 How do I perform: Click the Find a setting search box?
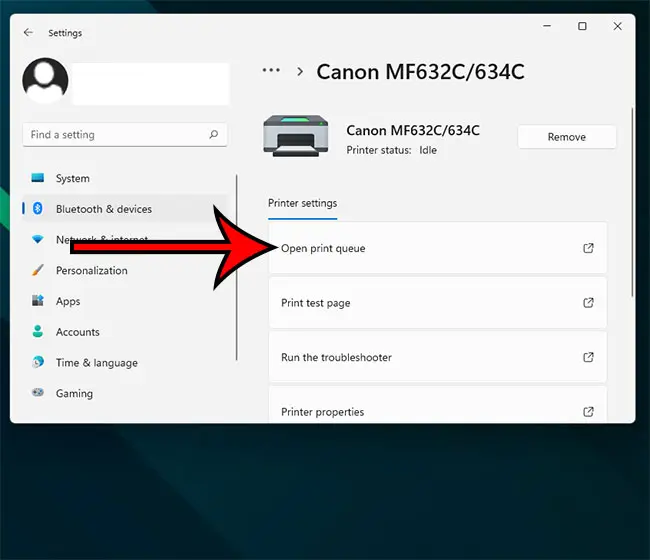tap(125, 134)
